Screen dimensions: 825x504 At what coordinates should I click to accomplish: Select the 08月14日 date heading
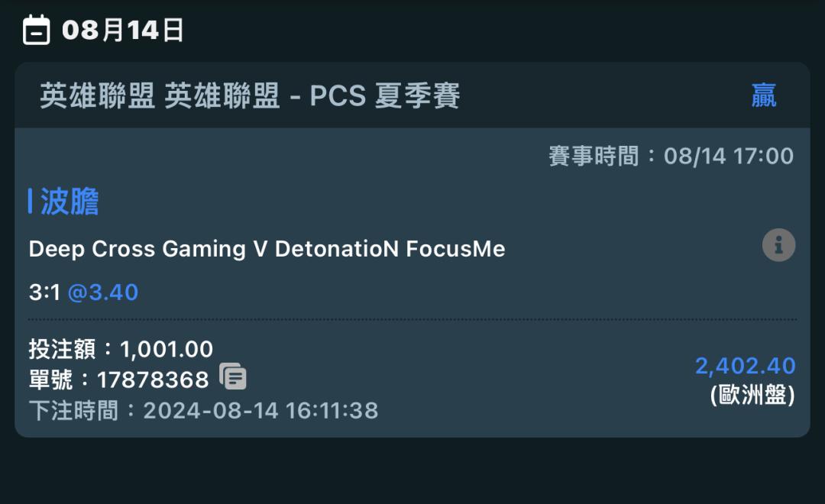123,31
